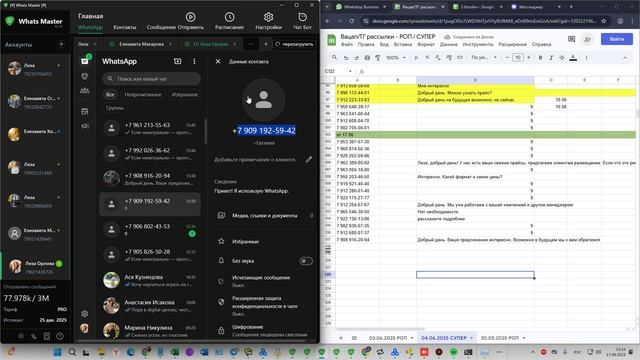This screenshot has height=360, width=640.
Task: Toggle the Без звука mute switch
Action: [306, 261]
